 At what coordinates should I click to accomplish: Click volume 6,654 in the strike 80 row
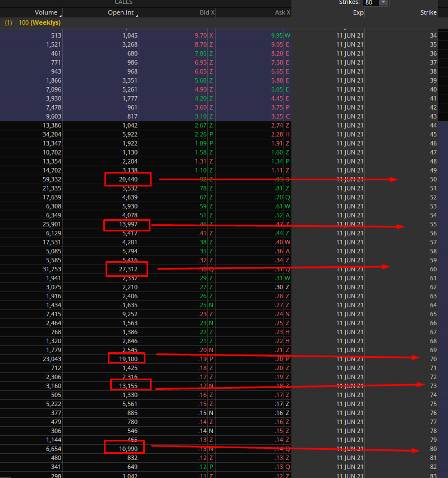pyautogui.click(x=54, y=449)
